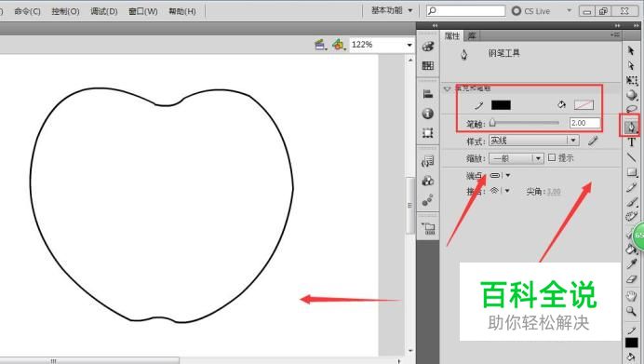Screen dimensions: 644x364
Task: Select the Subselection arrow tool
Action: click(631, 66)
